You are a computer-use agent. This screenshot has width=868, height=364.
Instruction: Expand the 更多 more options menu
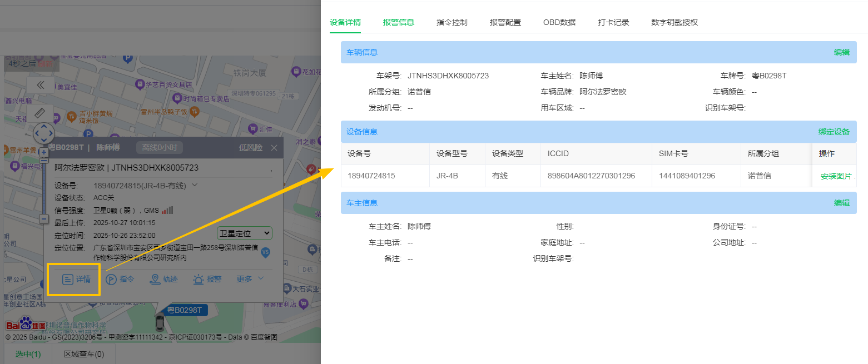point(250,279)
